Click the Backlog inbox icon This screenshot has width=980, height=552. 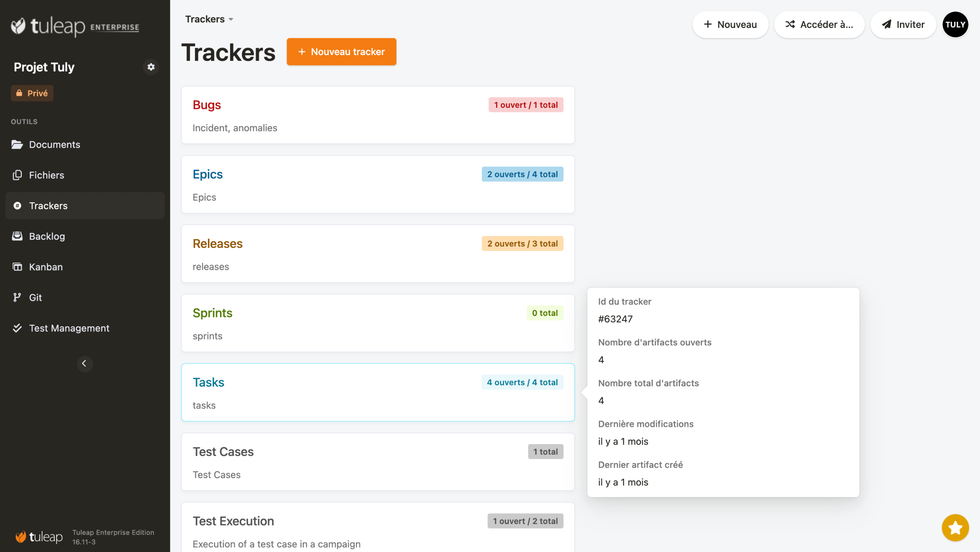17,236
